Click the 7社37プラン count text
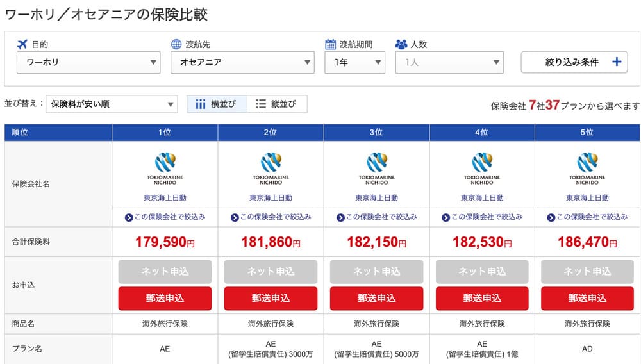This screenshot has height=364, width=641. (565, 105)
